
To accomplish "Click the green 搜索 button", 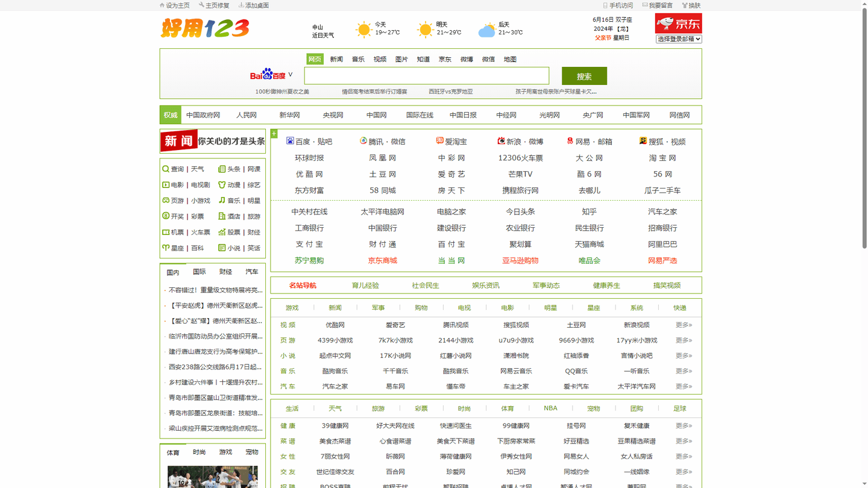I will click(x=584, y=76).
